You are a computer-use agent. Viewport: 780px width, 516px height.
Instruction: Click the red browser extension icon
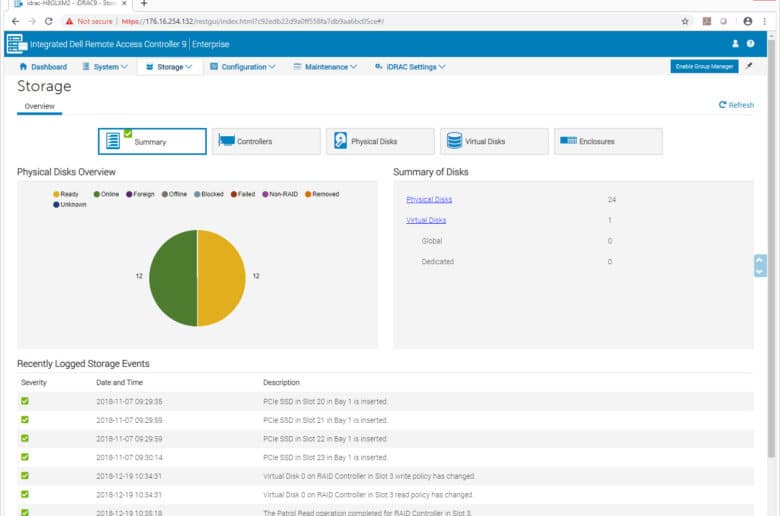[x=706, y=21]
